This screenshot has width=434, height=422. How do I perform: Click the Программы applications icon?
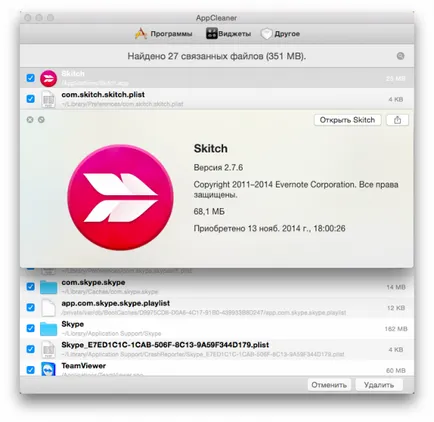click(141, 34)
